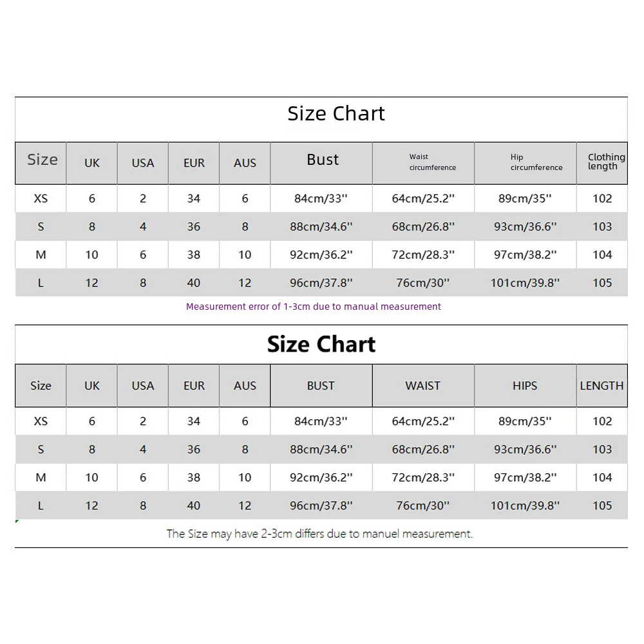Select the 105 length cell in the lower table
The image size is (644, 644).
tap(602, 506)
